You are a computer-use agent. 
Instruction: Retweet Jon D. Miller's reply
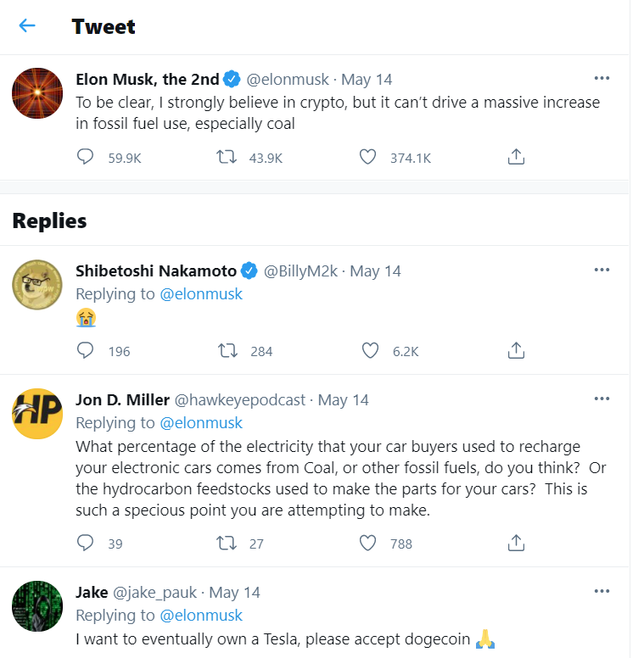(x=227, y=543)
